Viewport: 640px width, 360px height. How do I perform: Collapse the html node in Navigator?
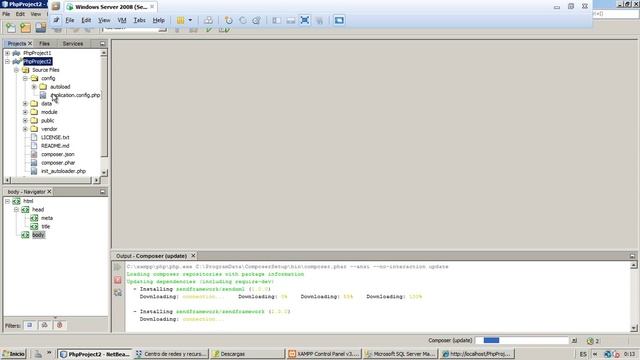(7, 201)
